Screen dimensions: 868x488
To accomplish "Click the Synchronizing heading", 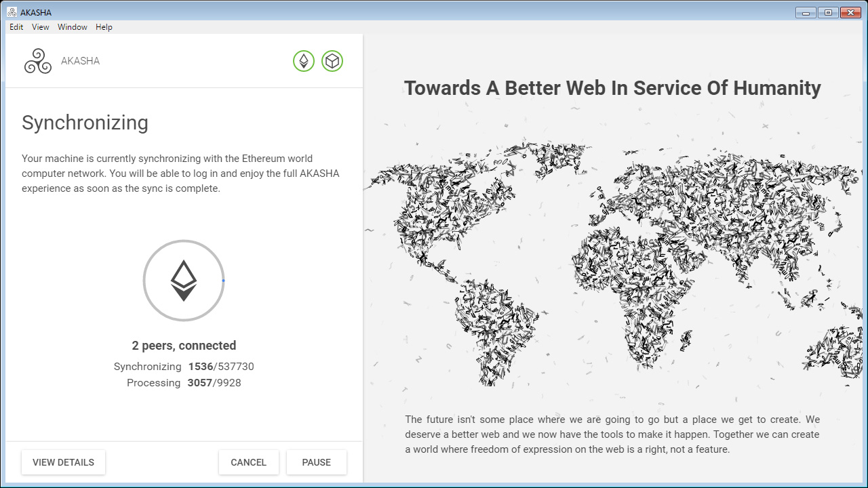I will tap(85, 123).
